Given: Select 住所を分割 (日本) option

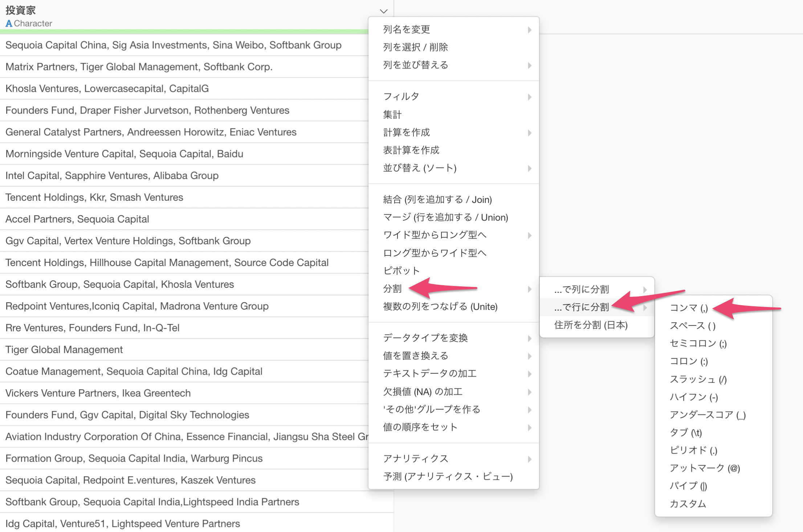Looking at the screenshot, I should click(597, 325).
